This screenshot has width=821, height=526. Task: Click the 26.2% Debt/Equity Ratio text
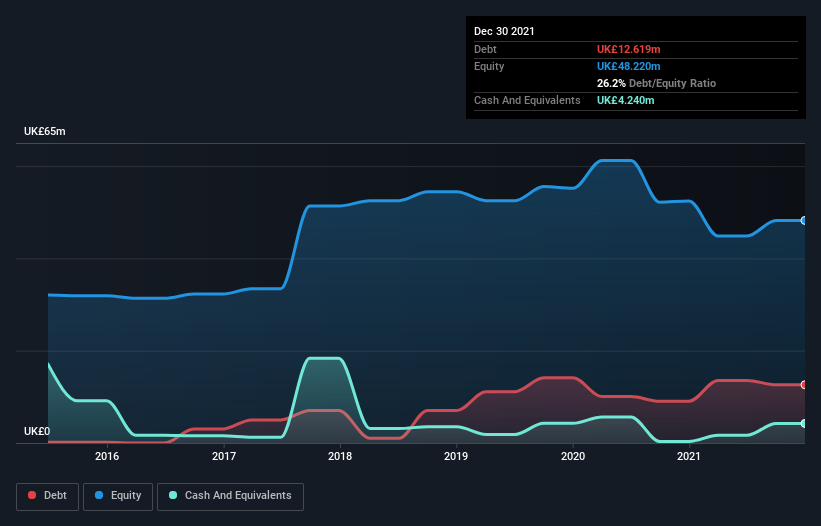(x=656, y=83)
